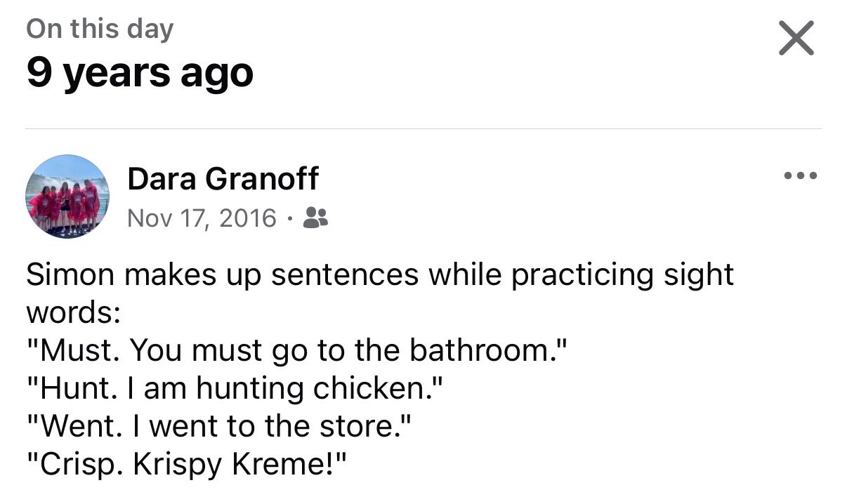Click the friends audience icon beside the date
Screen dimensions: 847x504
click(315, 218)
